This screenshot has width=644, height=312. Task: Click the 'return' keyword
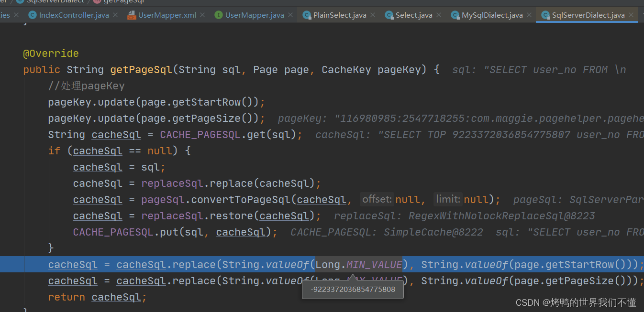point(67,297)
